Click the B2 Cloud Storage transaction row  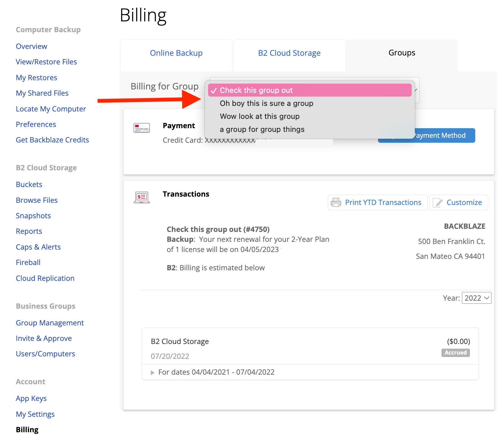coord(310,346)
